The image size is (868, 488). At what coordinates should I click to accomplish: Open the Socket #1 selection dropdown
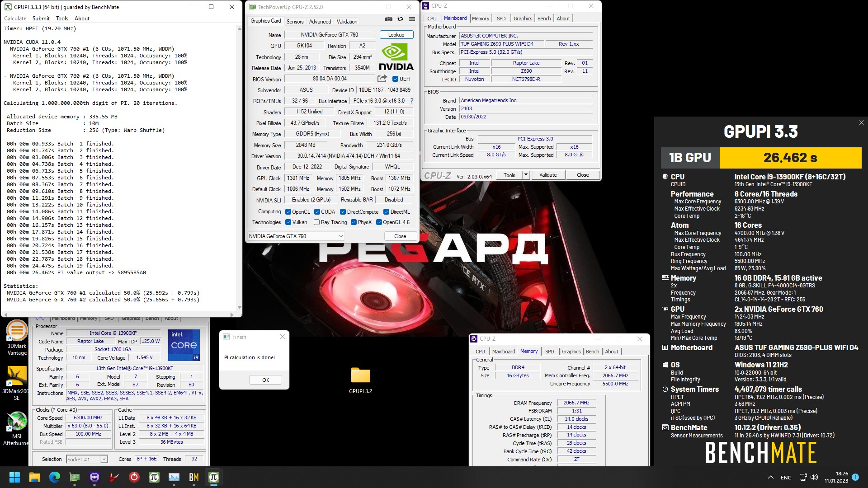[x=87, y=459]
